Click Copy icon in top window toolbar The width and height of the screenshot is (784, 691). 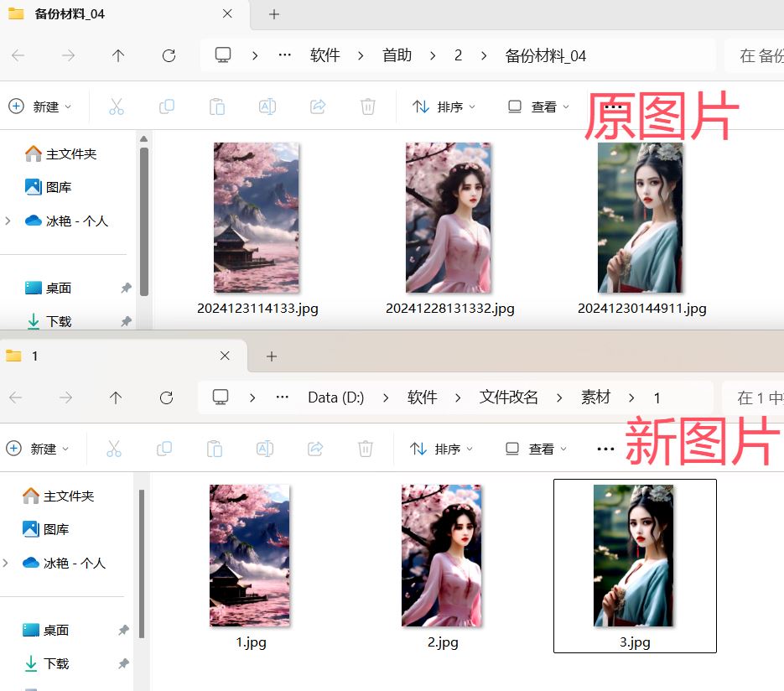click(x=167, y=107)
